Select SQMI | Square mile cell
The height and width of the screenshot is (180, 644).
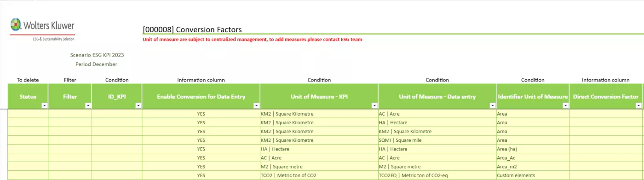pyautogui.click(x=437, y=140)
